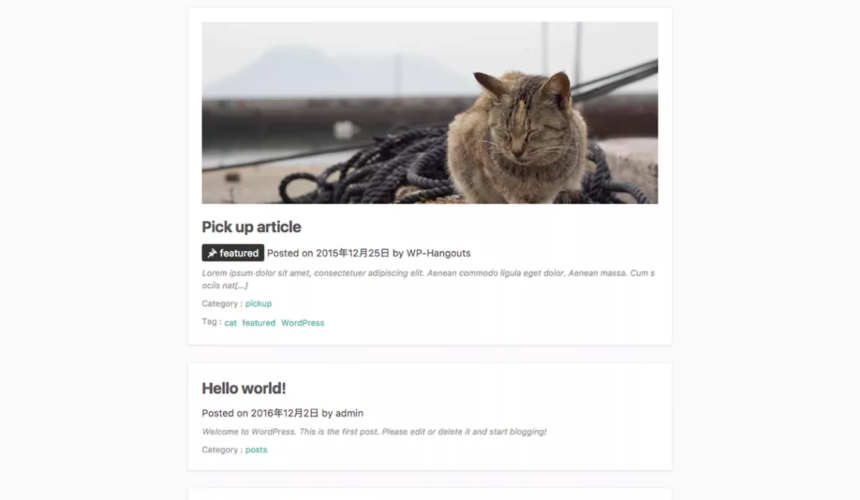Open the 'WordPress' tag link

tap(303, 323)
